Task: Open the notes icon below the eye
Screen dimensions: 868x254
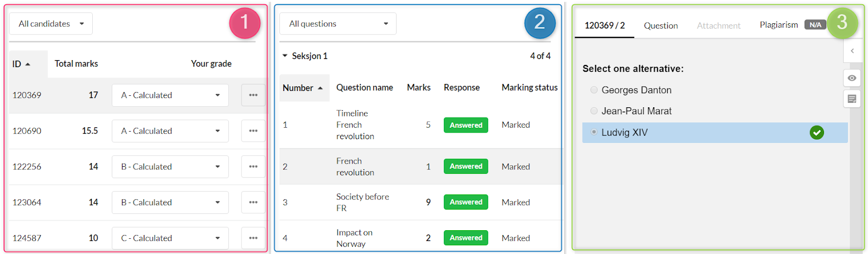Action: [852, 99]
